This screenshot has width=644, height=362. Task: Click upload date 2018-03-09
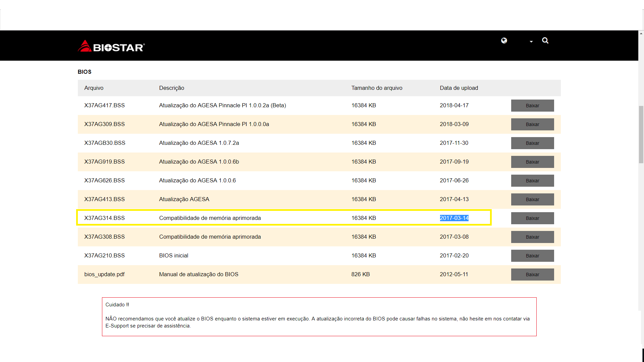[454, 124]
